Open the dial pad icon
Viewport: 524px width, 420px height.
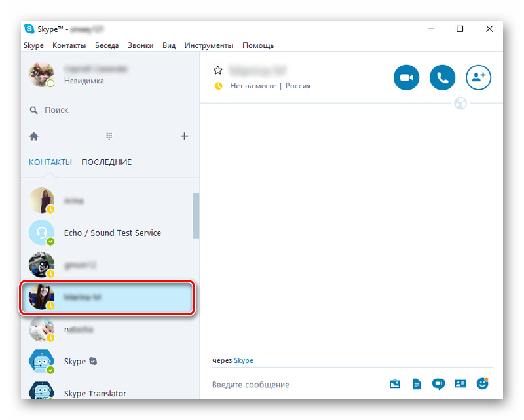click(x=109, y=136)
